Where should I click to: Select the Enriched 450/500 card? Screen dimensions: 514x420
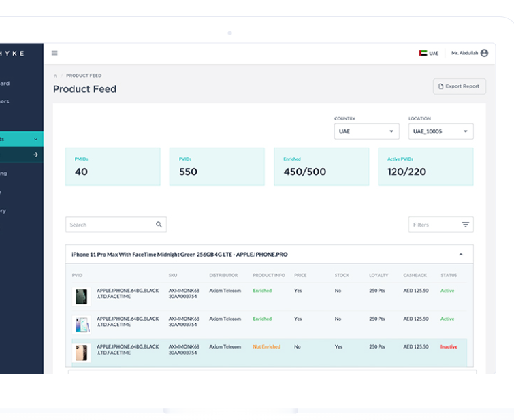pyautogui.click(x=321, y=167)
